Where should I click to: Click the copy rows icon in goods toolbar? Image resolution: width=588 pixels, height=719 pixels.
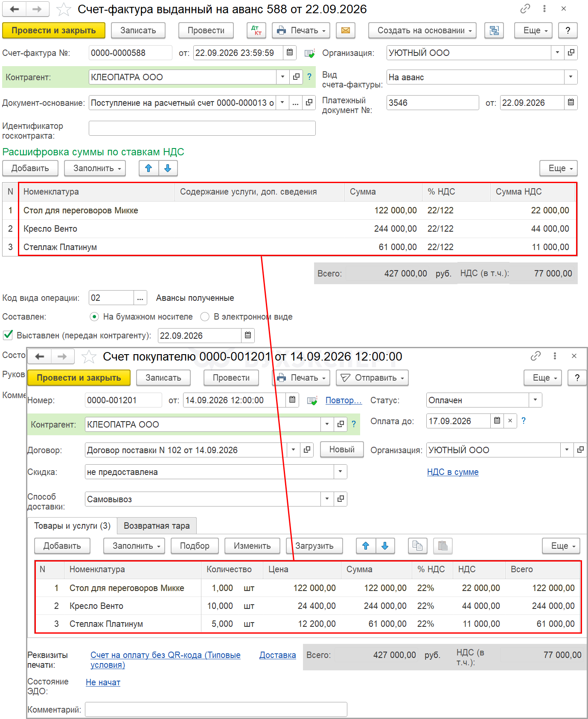(417, 546)
